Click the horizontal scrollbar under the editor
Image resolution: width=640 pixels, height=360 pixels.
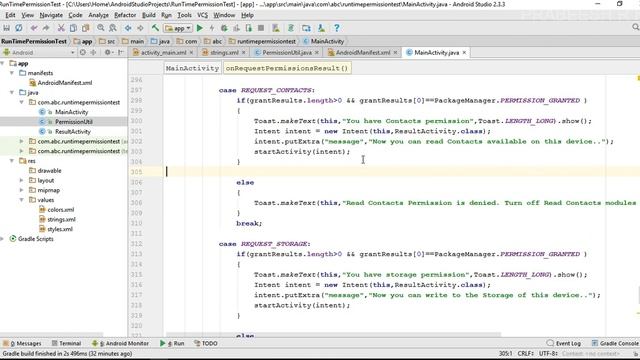[333, 334]
